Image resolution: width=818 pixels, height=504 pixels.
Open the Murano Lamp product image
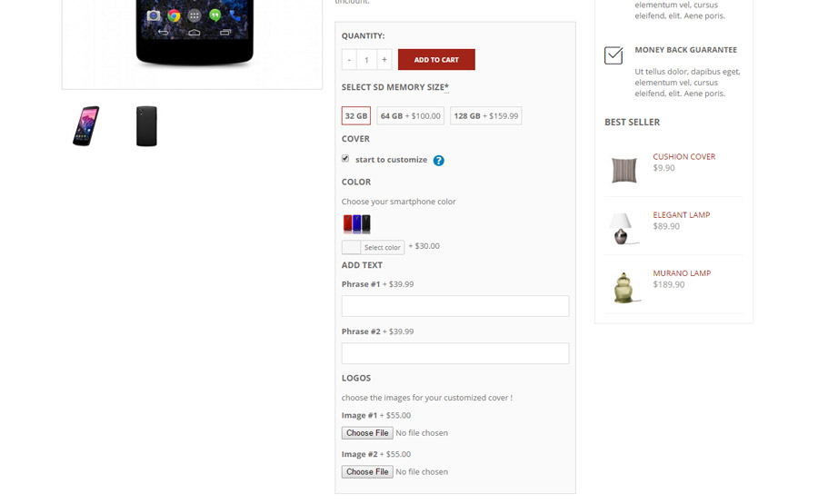(624, 287)
